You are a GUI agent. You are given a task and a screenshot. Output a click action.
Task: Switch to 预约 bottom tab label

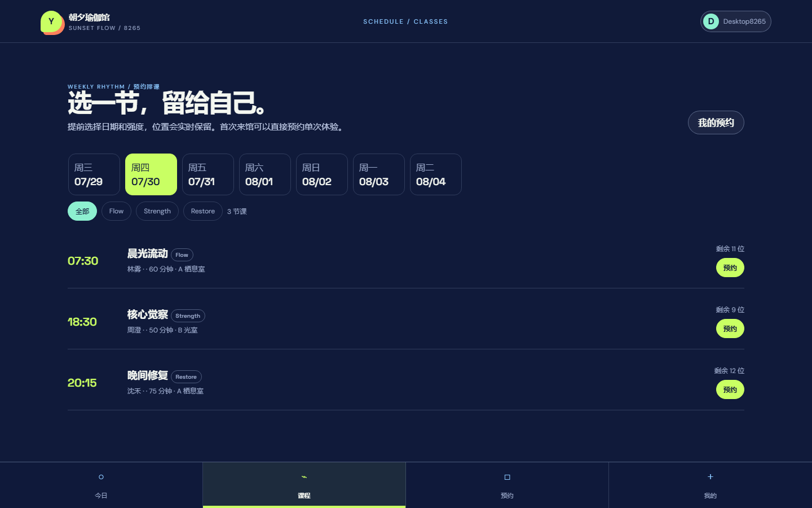(x=507, y=496)
